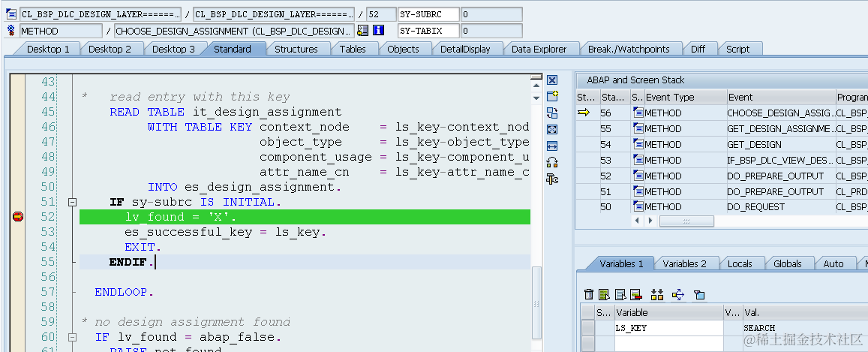Click the method icon in stack row 50
The image size is (868, 352).
[638, 207]
